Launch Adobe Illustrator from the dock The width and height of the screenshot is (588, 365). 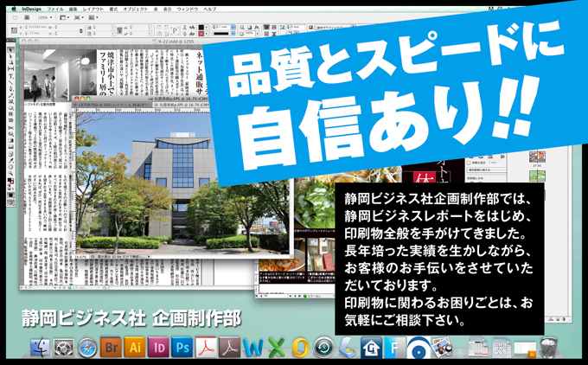point(136,348)
